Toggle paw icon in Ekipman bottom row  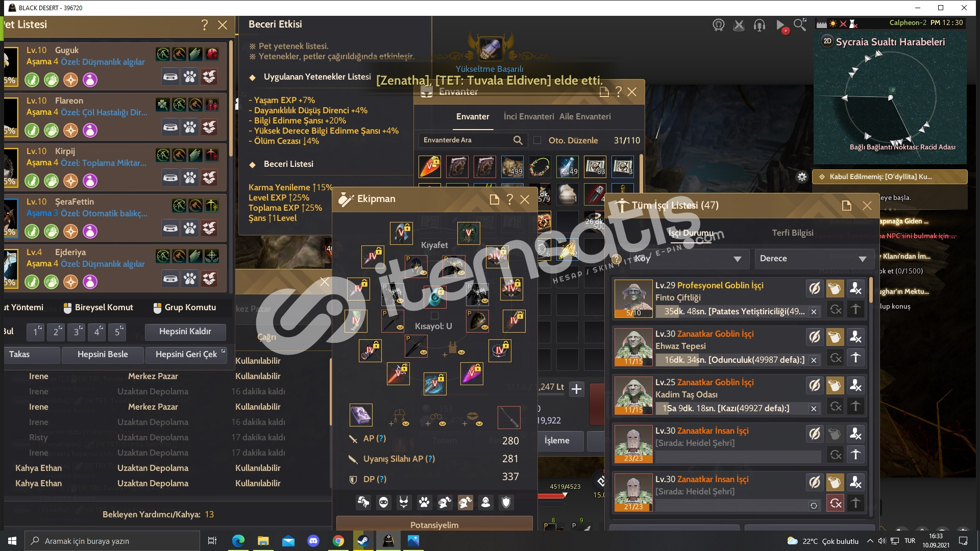tap(424, 503)
